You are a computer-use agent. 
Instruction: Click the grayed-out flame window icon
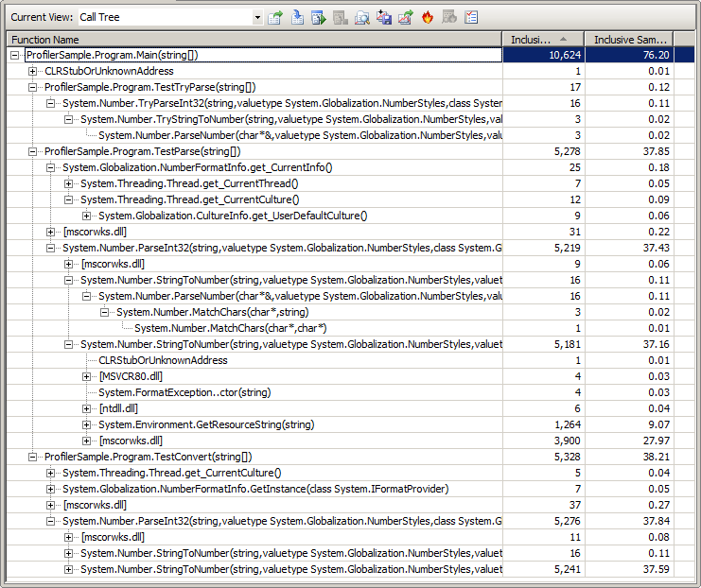448,17
